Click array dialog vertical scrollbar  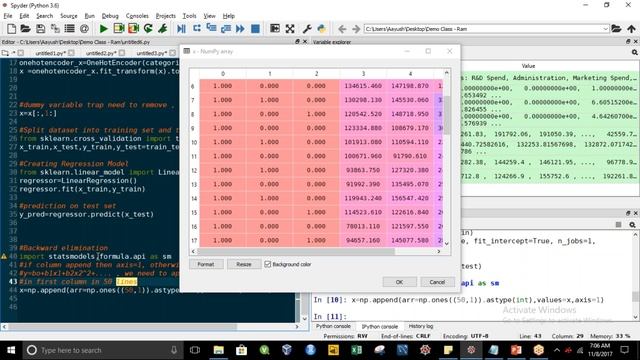(x=447, y=114)
